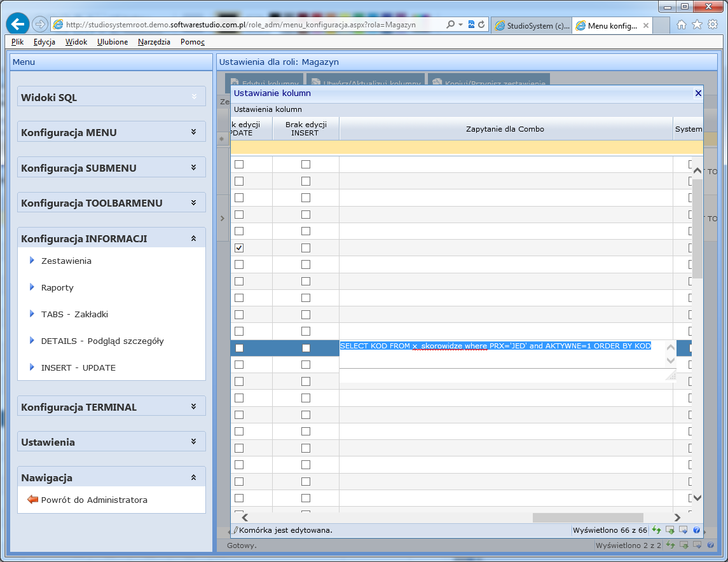
Task: Uncheck the ticked Brak edycji UPDATE checkbox
Action: [x=239, y=248]
